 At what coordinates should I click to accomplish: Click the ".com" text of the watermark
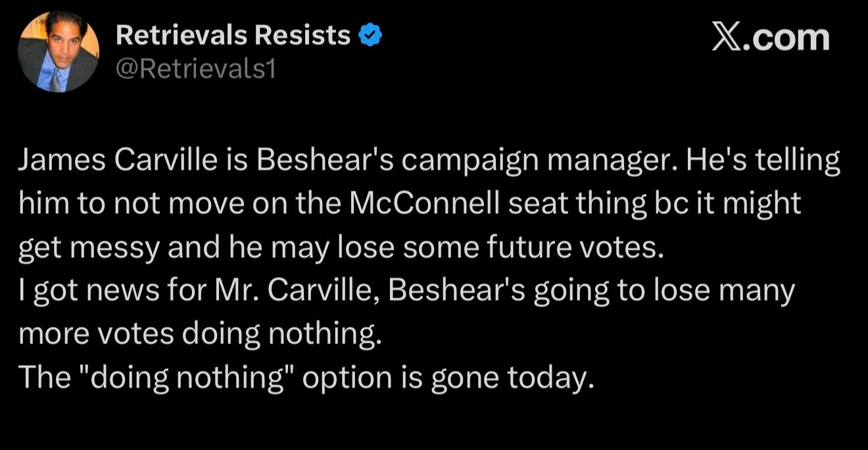(x=786, y=37)
